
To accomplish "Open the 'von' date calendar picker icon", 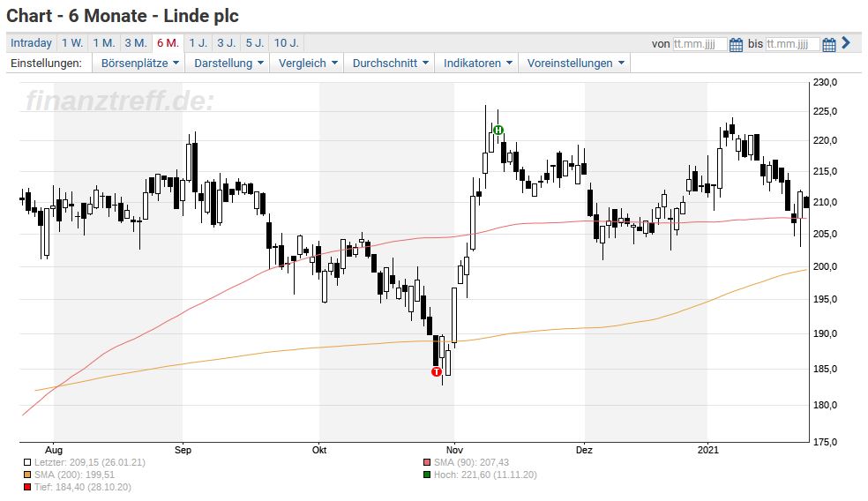I will (x=736, y=44).
